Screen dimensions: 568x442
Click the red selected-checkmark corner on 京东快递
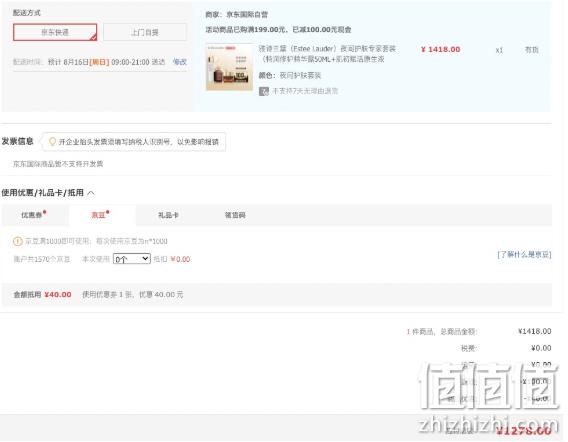point(94,37)
